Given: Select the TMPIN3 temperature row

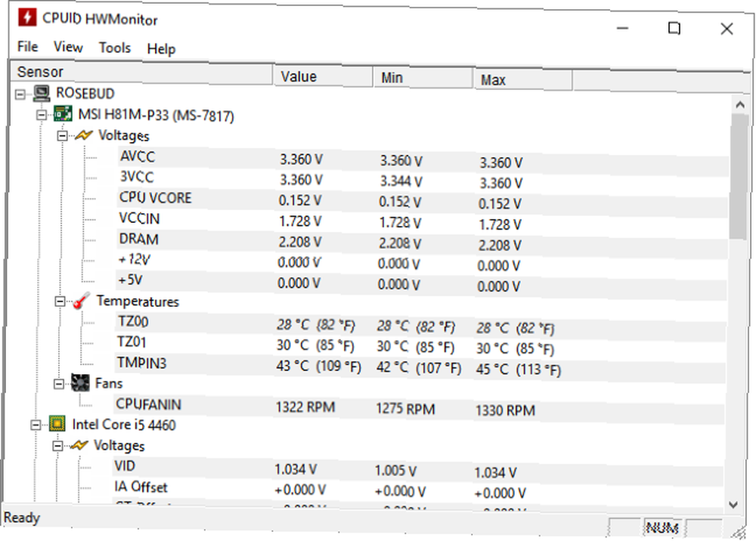Looking at the screenshot, I should (420, 365).
